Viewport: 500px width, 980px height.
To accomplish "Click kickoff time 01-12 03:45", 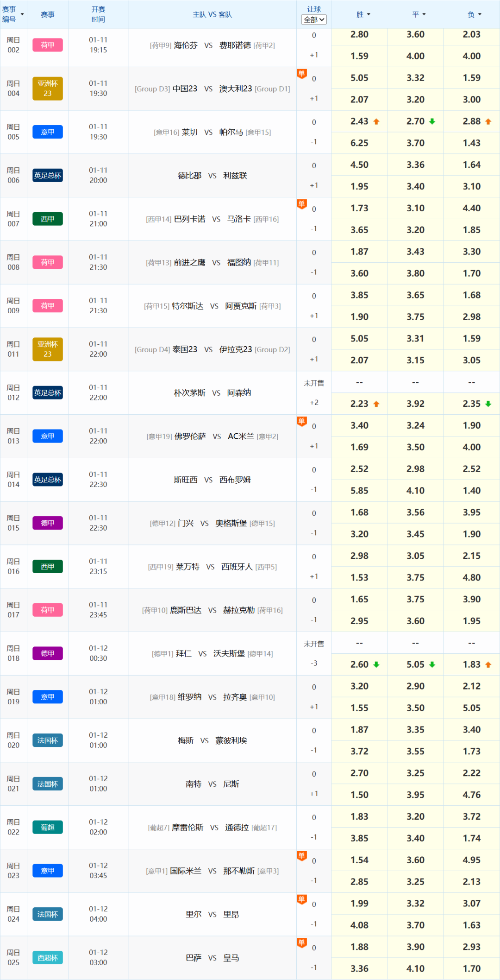I will click(x=98, y=871).
